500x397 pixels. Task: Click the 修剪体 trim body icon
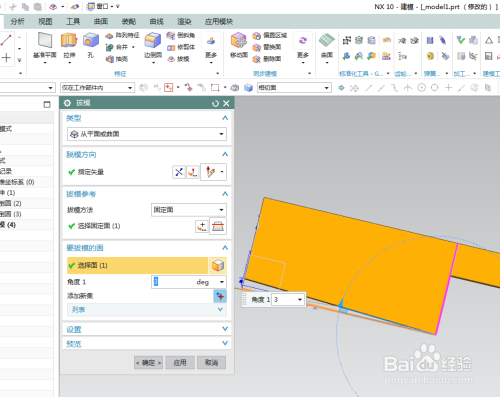(x=171, y=47)
